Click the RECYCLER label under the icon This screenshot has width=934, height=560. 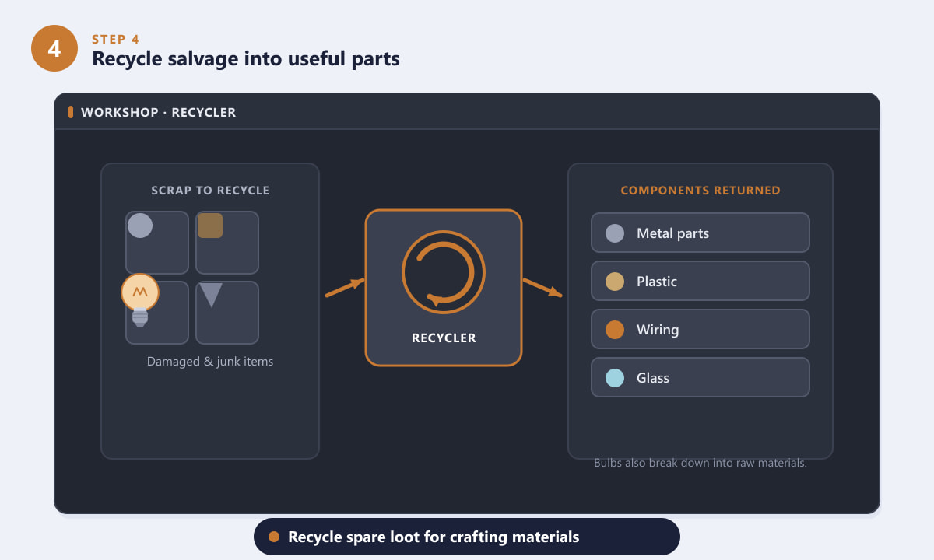444,338
